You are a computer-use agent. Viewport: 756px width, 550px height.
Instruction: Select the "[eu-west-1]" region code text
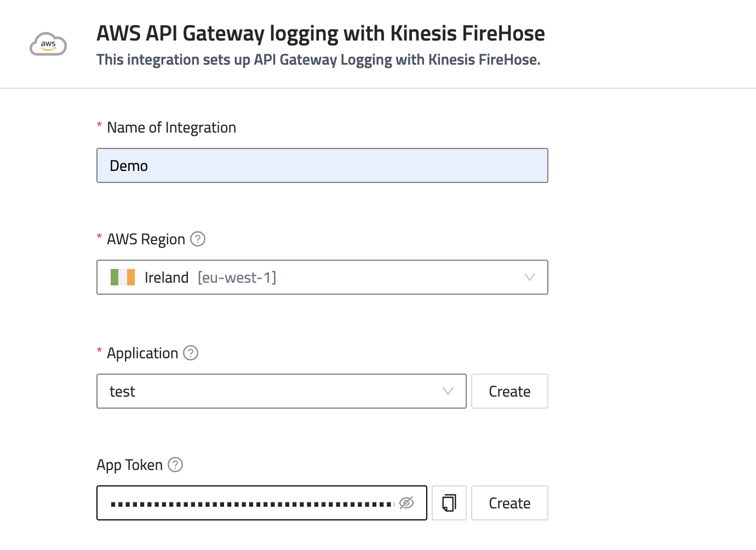tap(237, 278)
